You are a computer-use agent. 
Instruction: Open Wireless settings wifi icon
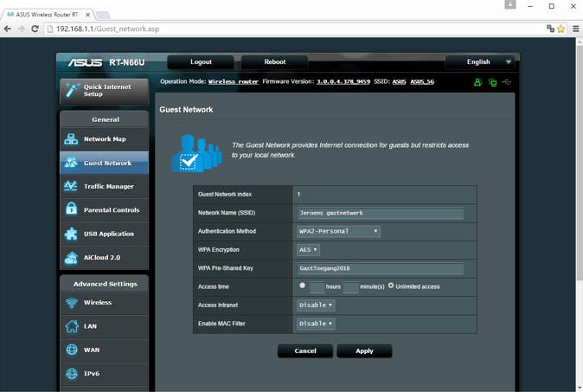coord(72,303)
